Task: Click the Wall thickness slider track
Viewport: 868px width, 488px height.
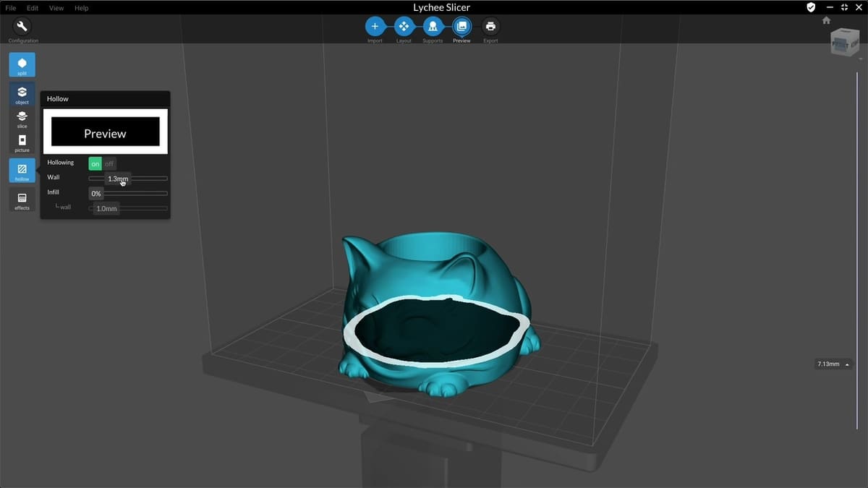Action: [x=128, y=178]
